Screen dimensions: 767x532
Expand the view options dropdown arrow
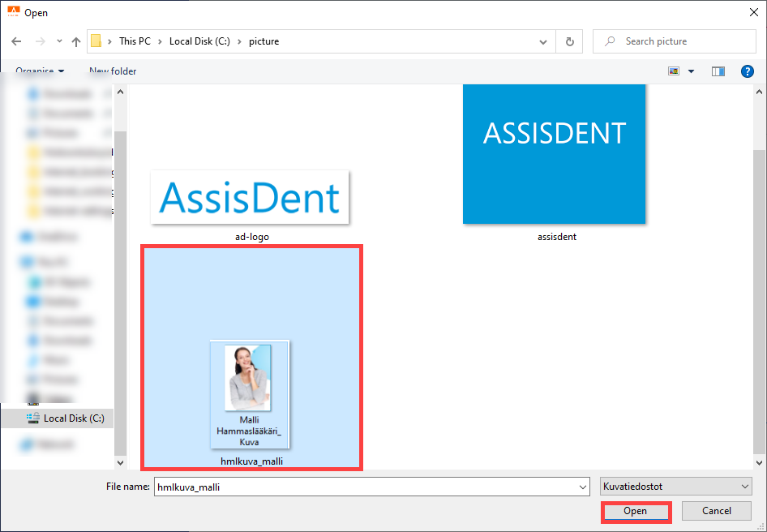[691, 71]
